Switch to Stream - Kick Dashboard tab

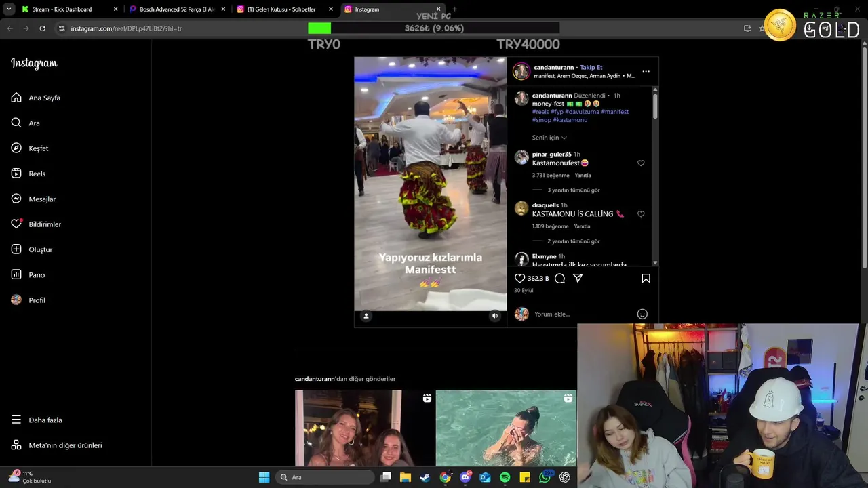point(69,9)
